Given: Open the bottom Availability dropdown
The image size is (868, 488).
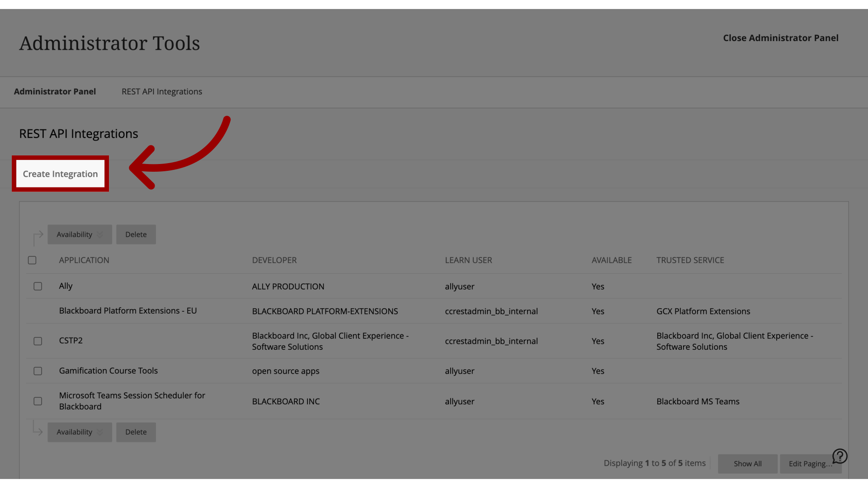Looking at the screenshot, I should 80,432.
